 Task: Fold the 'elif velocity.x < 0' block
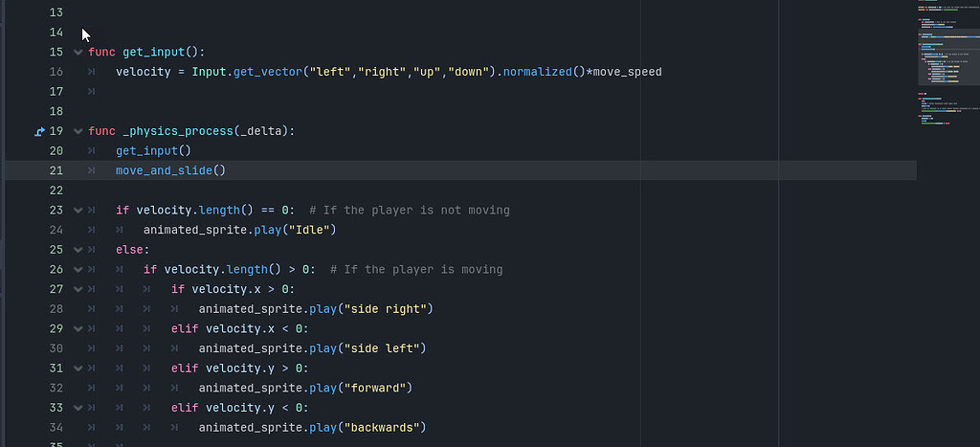click(x=78, y=329)
